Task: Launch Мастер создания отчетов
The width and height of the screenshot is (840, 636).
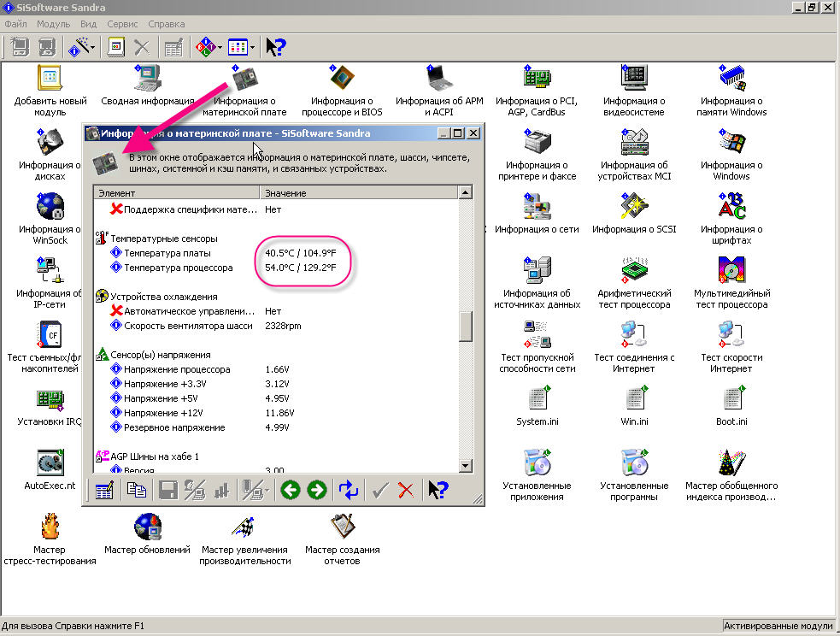Action: [x=342, y=540]
